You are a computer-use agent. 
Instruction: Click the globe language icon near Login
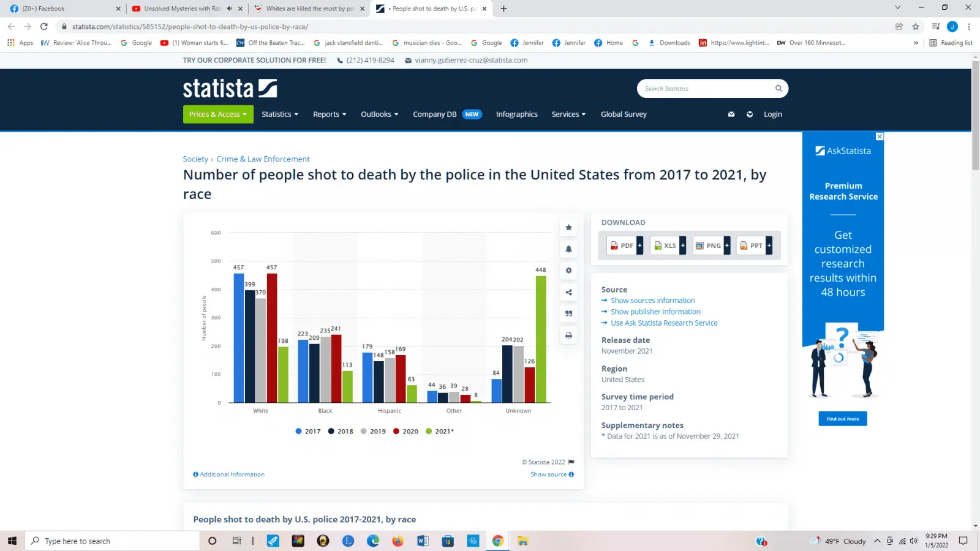(750, 114)
